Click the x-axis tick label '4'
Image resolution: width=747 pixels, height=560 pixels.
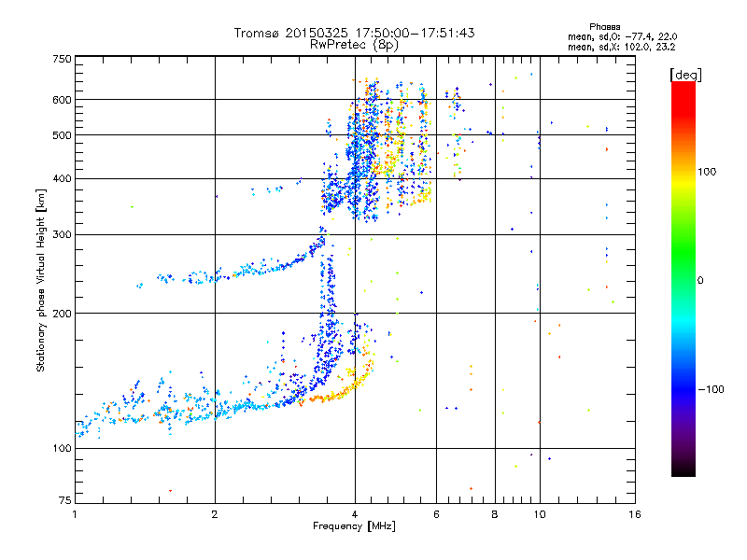tap(355, 514)
